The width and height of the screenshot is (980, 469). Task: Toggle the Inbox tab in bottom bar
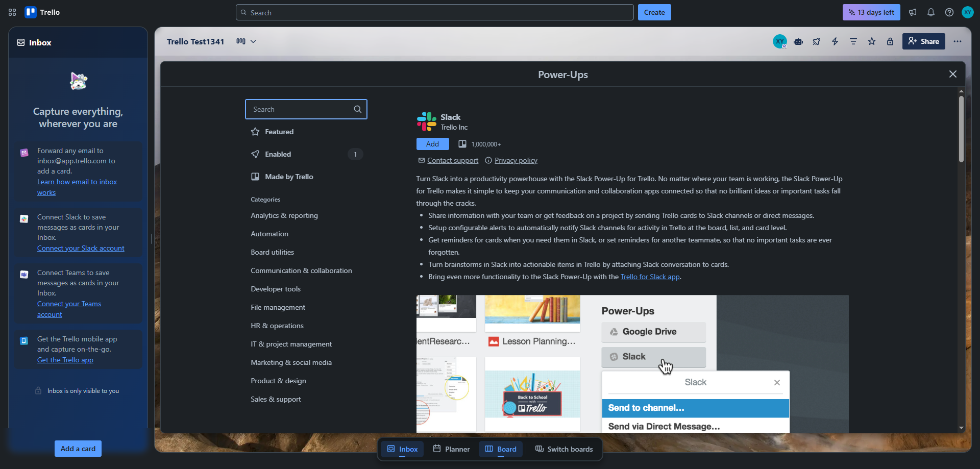click(402, 449)
